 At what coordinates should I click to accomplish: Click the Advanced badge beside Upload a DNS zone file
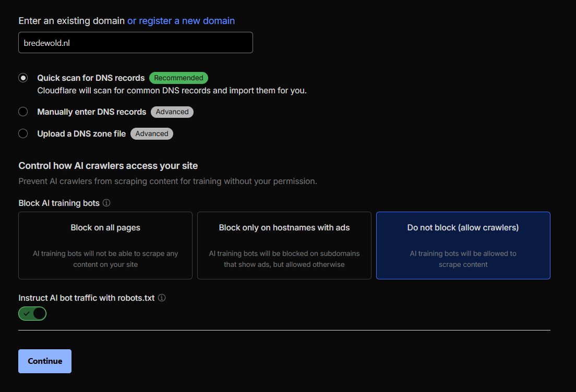click(x=151, y=133)
